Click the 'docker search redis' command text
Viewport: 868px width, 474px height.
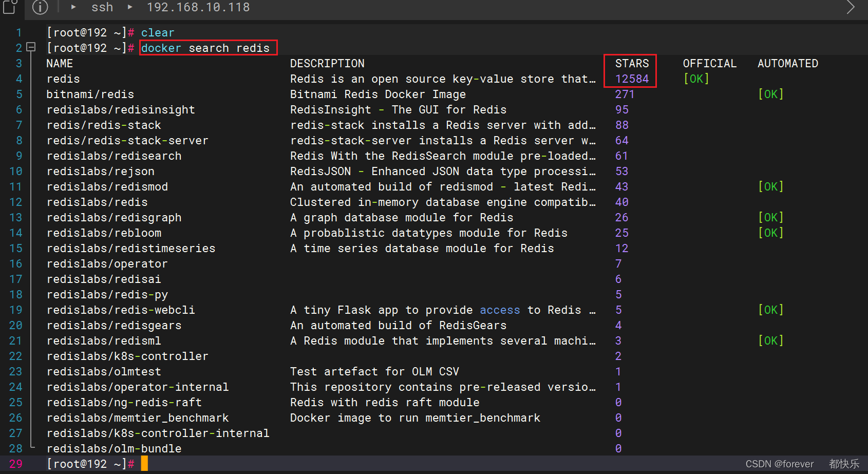(x=205, y=48)
